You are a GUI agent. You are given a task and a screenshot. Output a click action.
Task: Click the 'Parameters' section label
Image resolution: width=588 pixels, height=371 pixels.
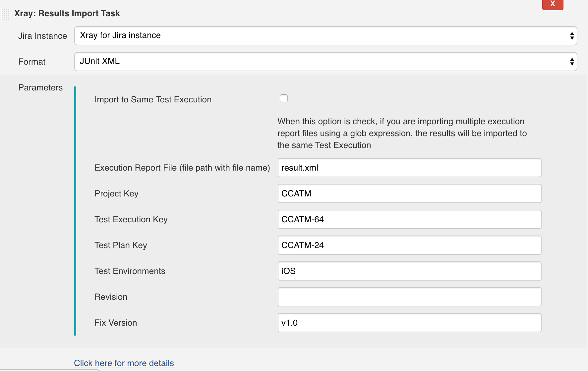tap(40, 87)
